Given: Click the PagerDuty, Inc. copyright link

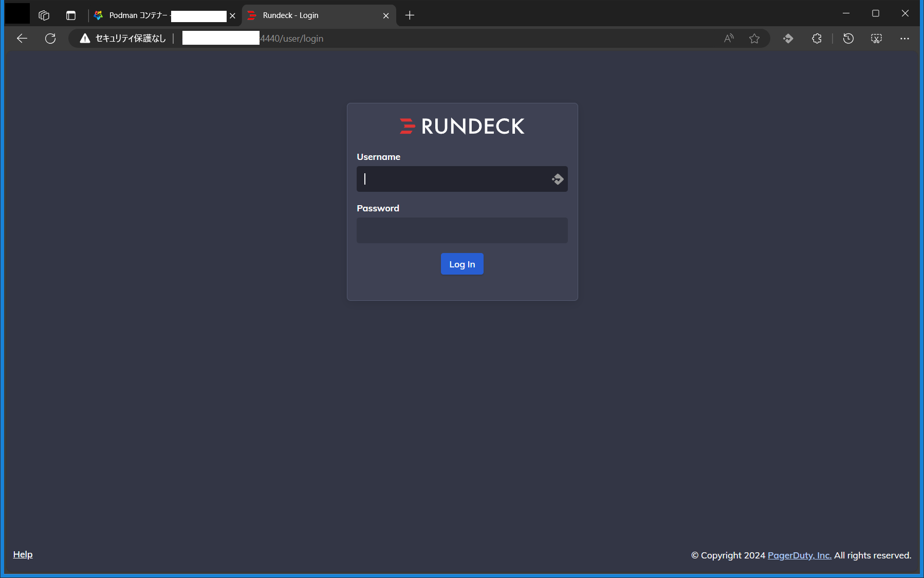Looking at the screenshot, I should [x=799, y=555].
